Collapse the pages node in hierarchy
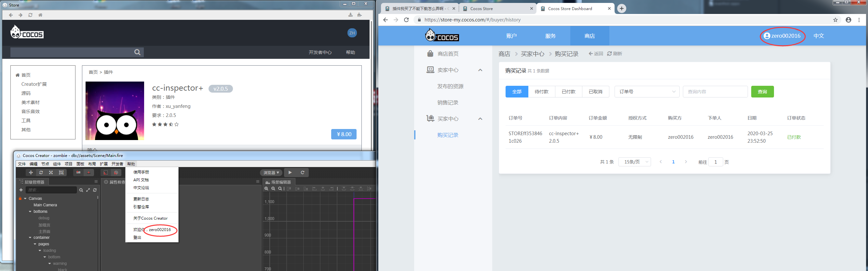 coord(35,244)
